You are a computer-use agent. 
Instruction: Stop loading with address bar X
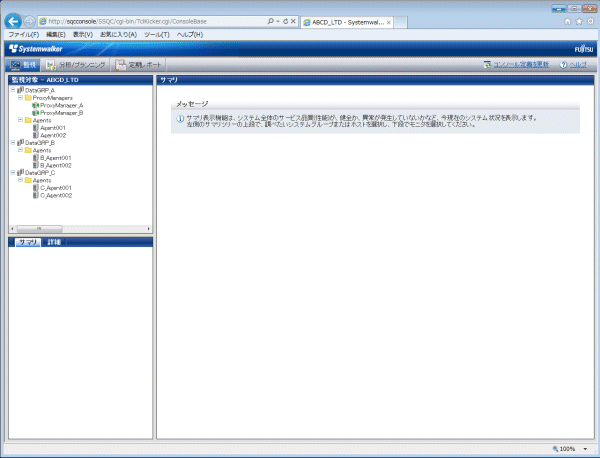[x=293, y=21]
